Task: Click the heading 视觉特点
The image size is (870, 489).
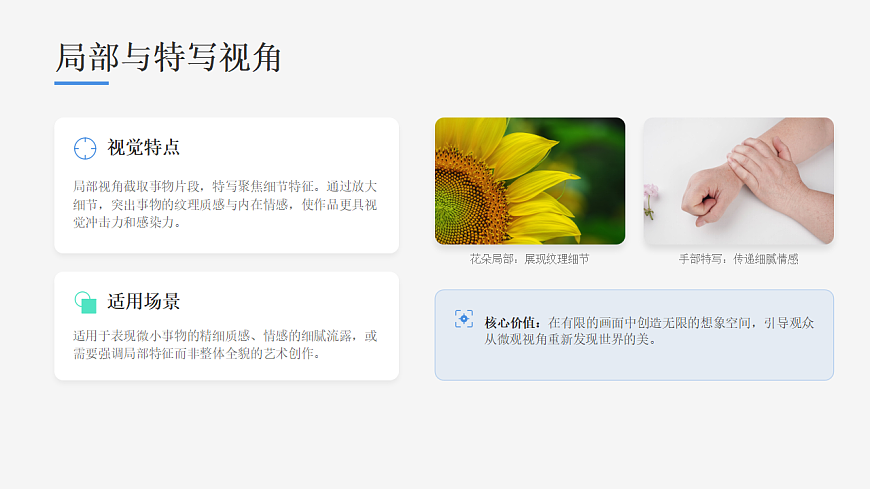Action: [144, 148]
